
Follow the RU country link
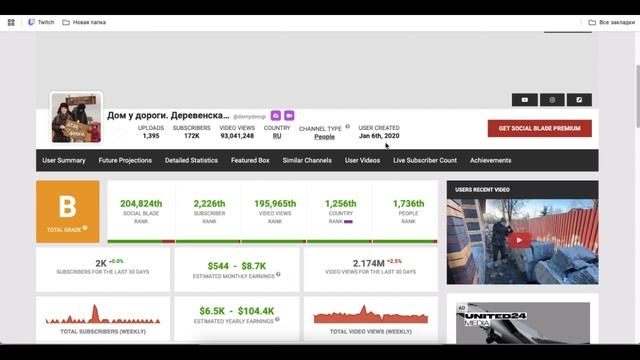click(x=277, y=136)
